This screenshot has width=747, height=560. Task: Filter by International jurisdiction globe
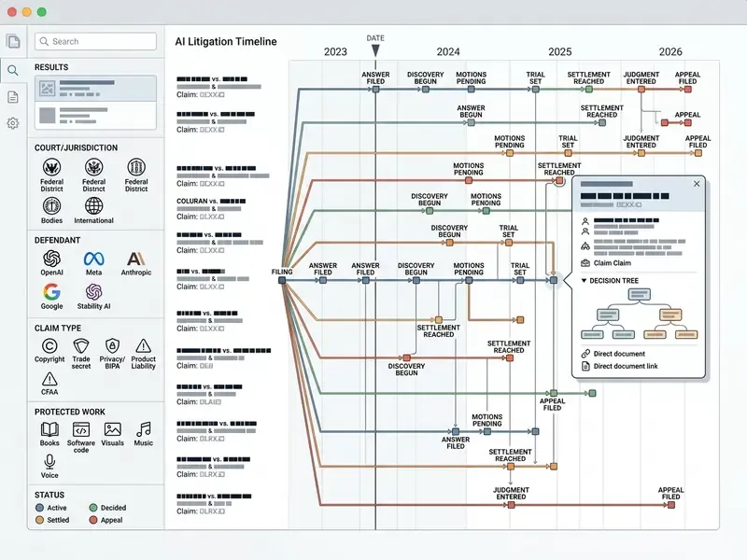coord(94,211)
